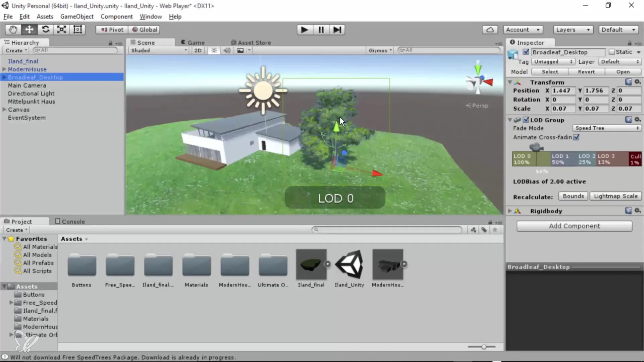Image resolution: width=644 pixels, height=362 pixels.
Task: Toggle Pivot handle position
Action: pos(112,29)
